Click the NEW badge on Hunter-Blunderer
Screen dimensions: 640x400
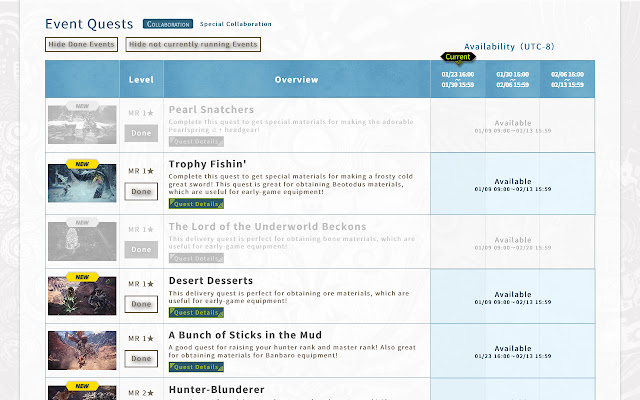point(82,386)
